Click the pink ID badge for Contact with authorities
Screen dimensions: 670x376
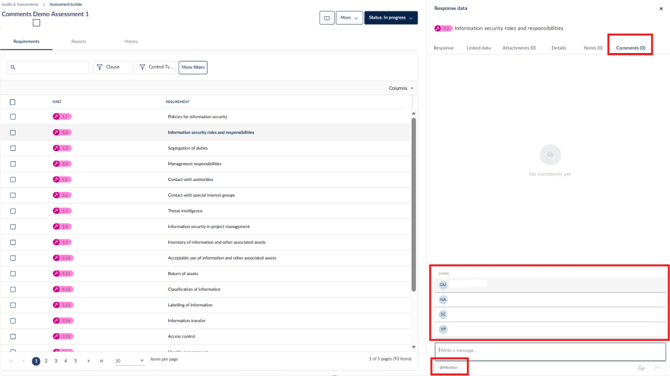point(62,179)
